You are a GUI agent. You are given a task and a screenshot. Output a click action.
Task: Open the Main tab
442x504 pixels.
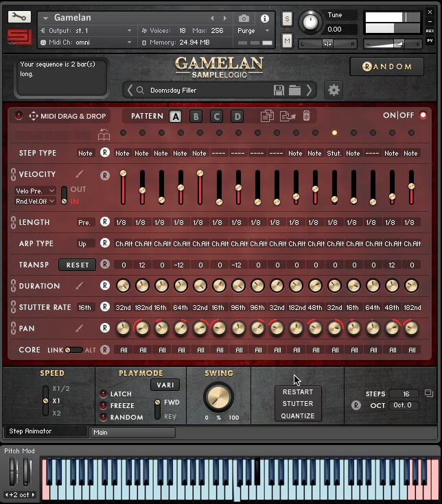coord(133,433)
